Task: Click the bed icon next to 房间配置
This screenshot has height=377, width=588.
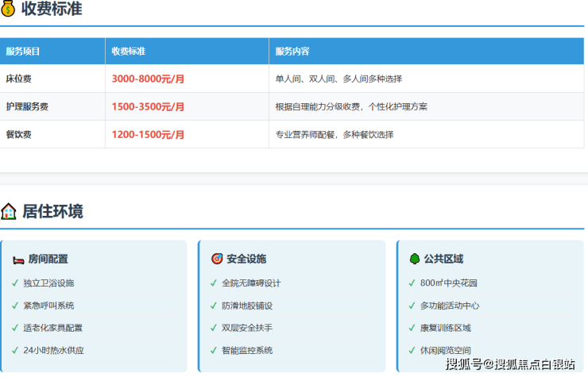Action: [x=18, y=259]
